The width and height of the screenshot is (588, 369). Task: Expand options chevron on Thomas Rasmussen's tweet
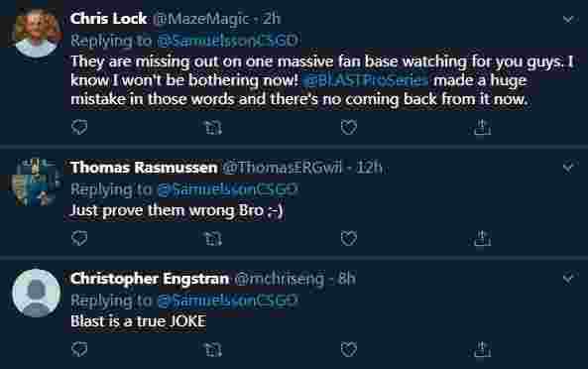click(568, 167)
